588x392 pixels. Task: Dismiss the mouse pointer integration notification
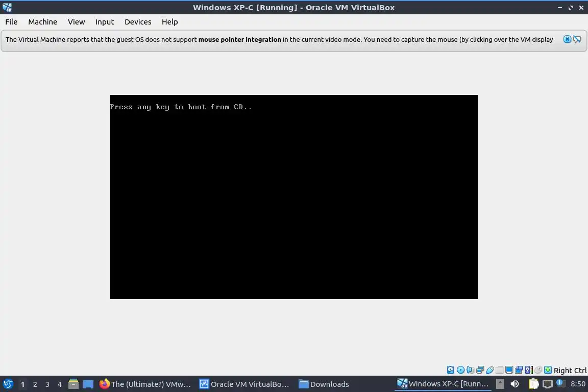(567, 39)
